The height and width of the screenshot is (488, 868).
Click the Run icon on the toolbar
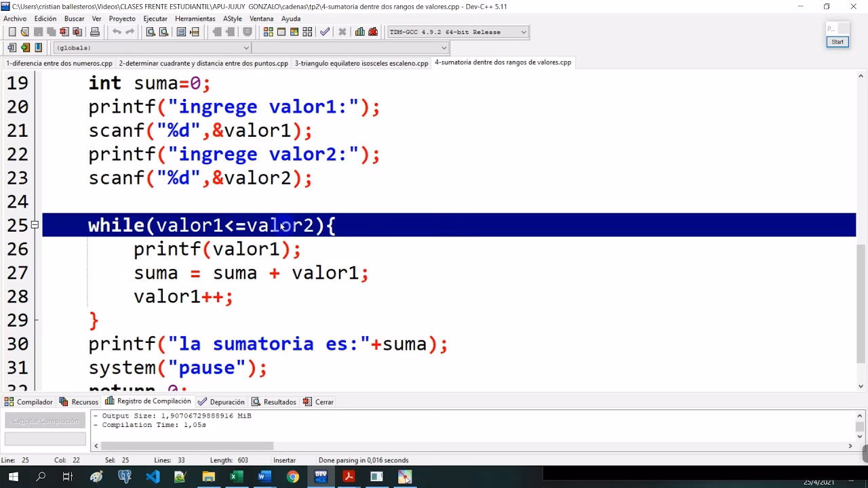click(281, 32)
